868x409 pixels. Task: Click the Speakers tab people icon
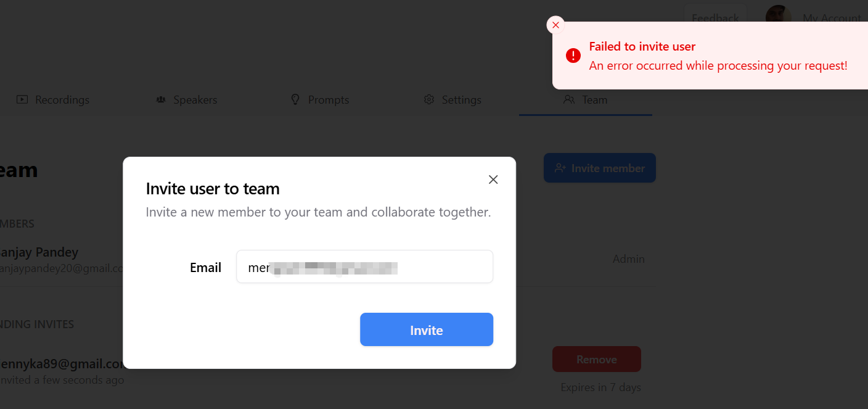pyautogui.click(x=161, y=99)
